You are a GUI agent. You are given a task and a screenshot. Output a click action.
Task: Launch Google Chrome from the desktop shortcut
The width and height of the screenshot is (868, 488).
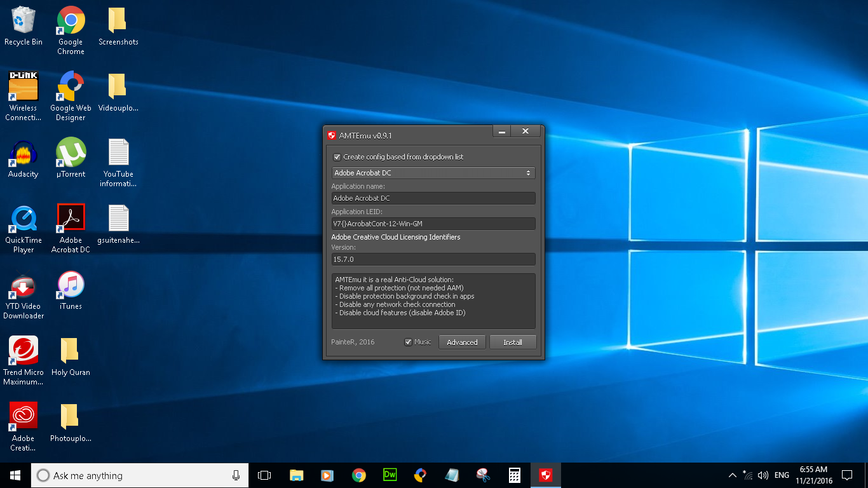coord(71,30)
